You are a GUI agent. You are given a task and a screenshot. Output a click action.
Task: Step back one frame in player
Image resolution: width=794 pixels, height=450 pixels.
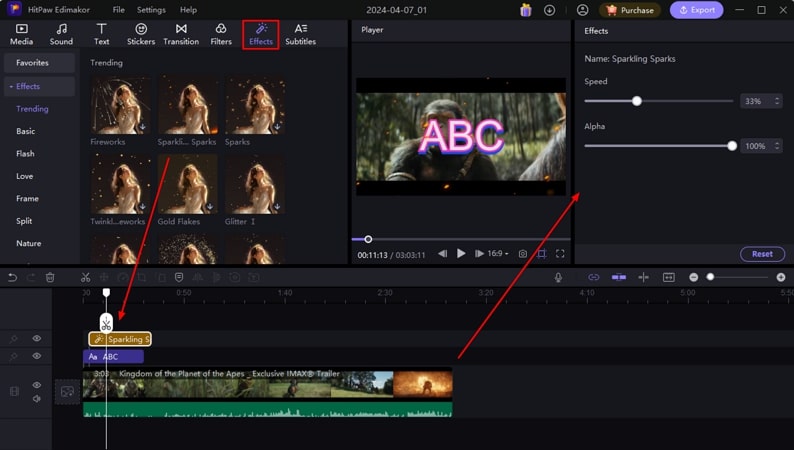(443, 254)
